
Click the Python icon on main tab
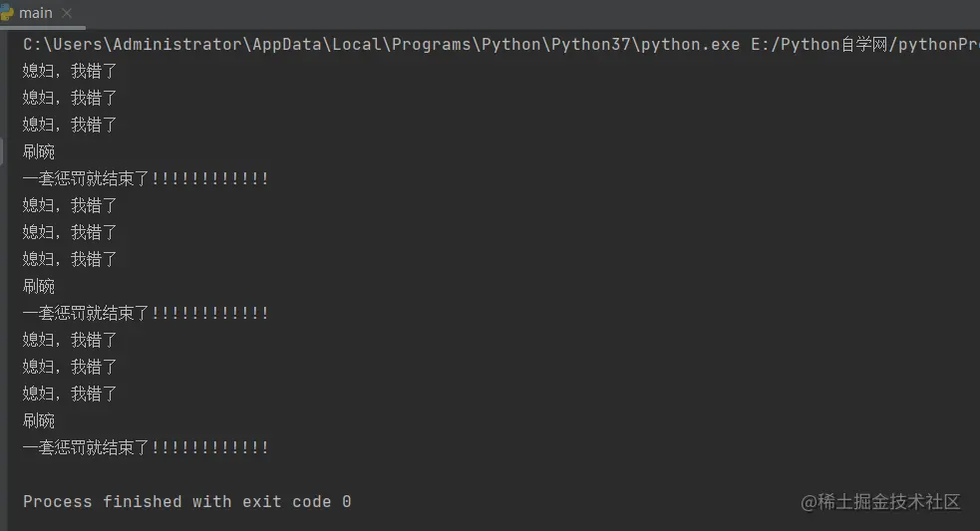coord(6,13)
